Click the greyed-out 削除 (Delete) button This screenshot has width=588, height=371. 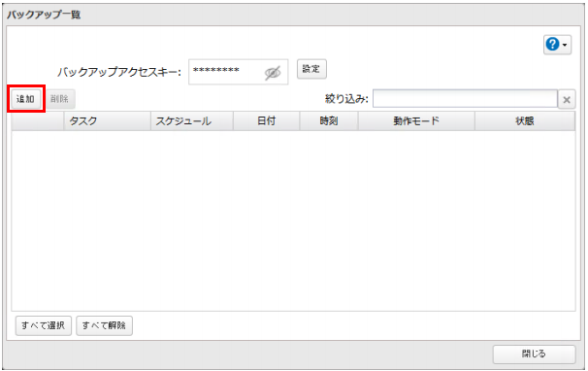[59, 99]
